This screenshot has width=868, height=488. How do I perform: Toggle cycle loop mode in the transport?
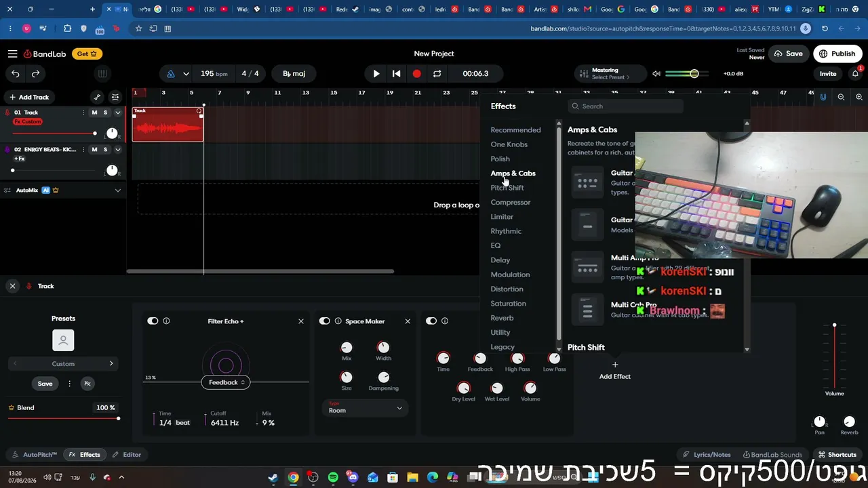437,74
